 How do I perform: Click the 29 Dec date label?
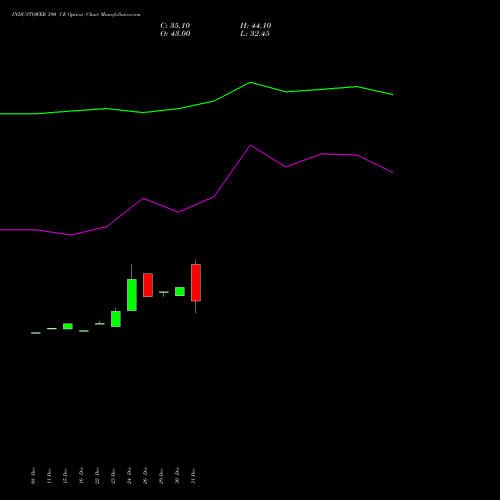coord(161,476)
